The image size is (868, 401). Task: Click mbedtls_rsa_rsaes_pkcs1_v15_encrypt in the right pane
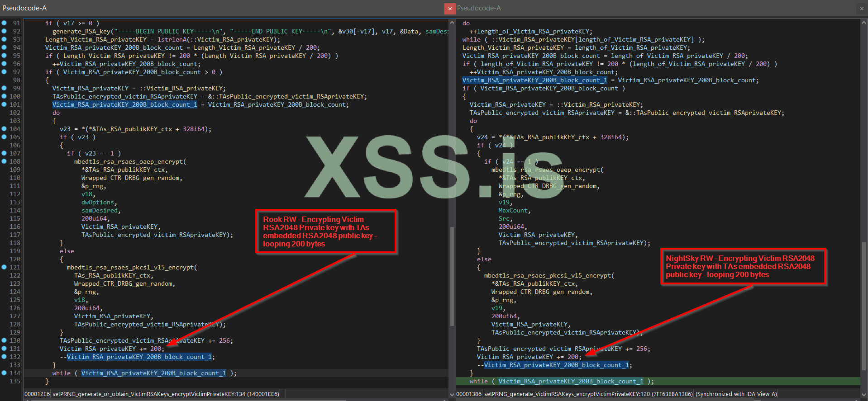coord(548,275)
